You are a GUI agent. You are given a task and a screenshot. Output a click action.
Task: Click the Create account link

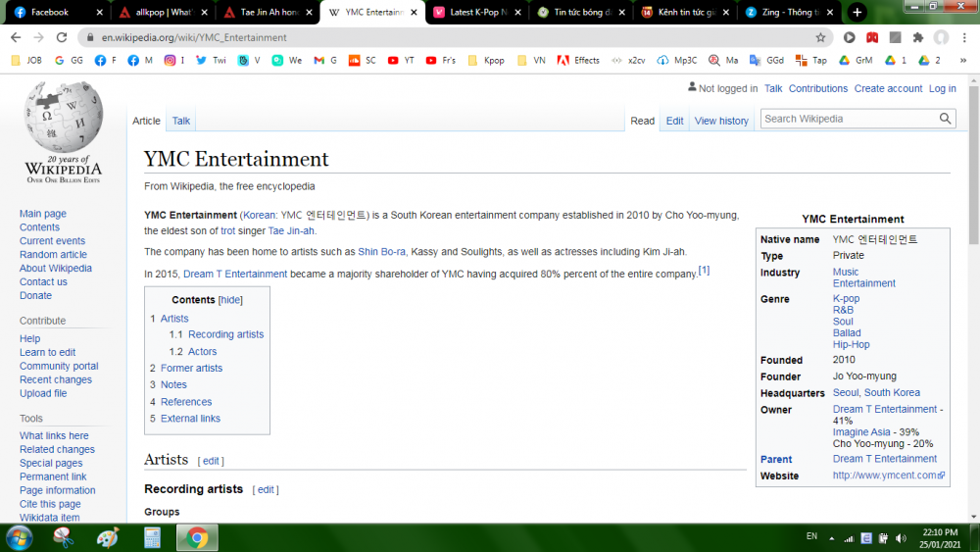pyautogui.click(x=888, y=88)
